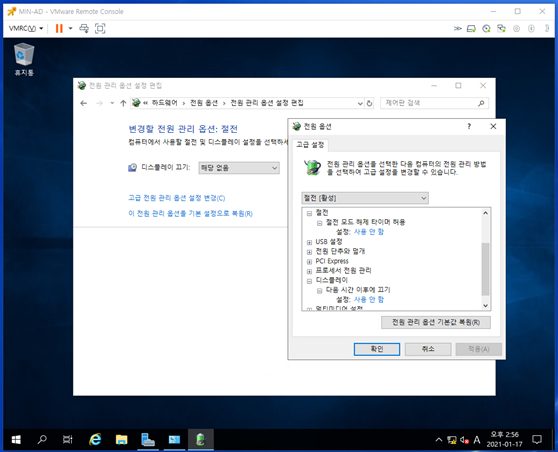Go up one level in control panel
558x452 pixels.
click(123, 103)
